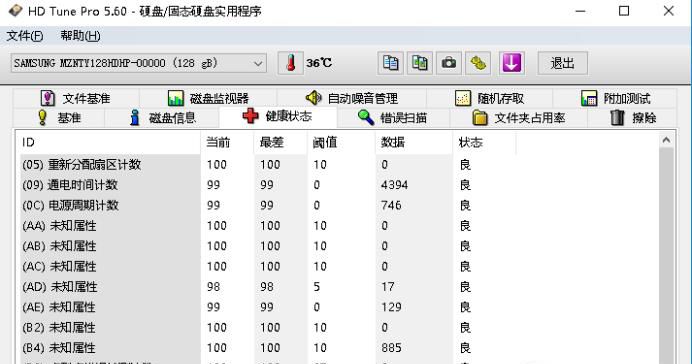Viewport: 692px width, 364px height.
Task: Switch to the 擦除 tab
Action: pos(632,117)
